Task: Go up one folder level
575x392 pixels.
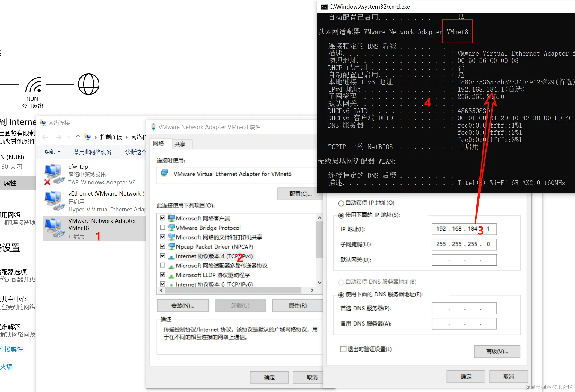Action: tap(78, 137)
